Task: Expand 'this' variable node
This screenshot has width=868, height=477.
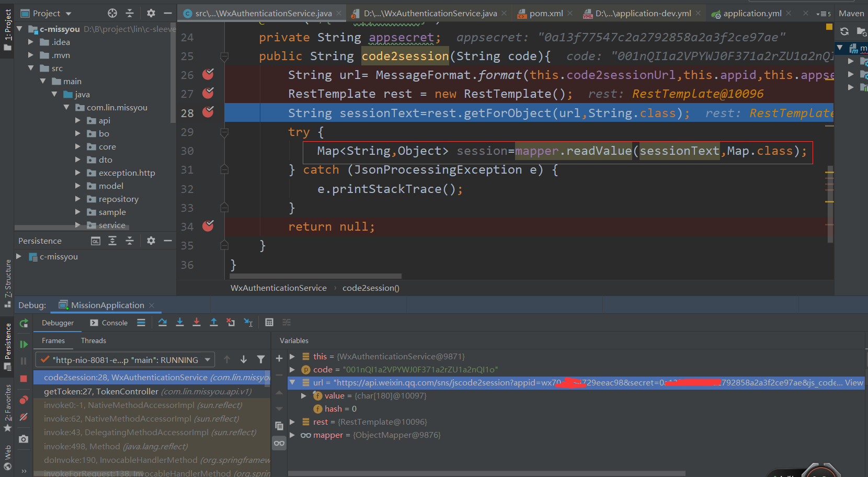Action: click(x=292, y=356)
